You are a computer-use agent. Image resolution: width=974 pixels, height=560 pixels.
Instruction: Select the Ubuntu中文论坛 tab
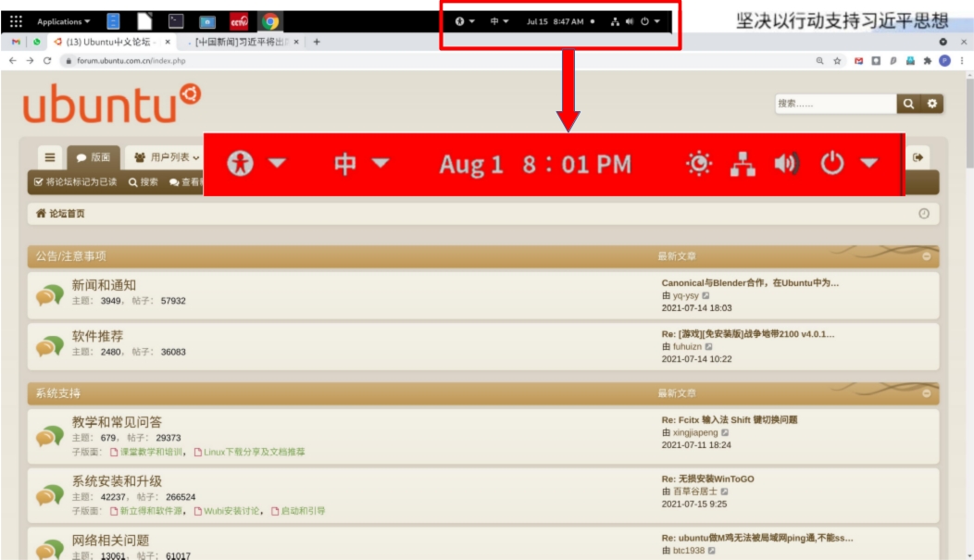tap(107, 43)
